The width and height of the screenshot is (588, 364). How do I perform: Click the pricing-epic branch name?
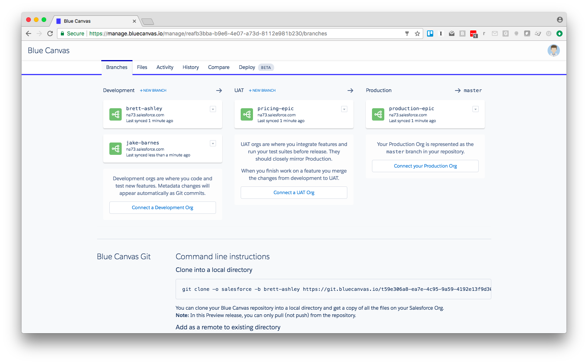(x=276, y=109)
